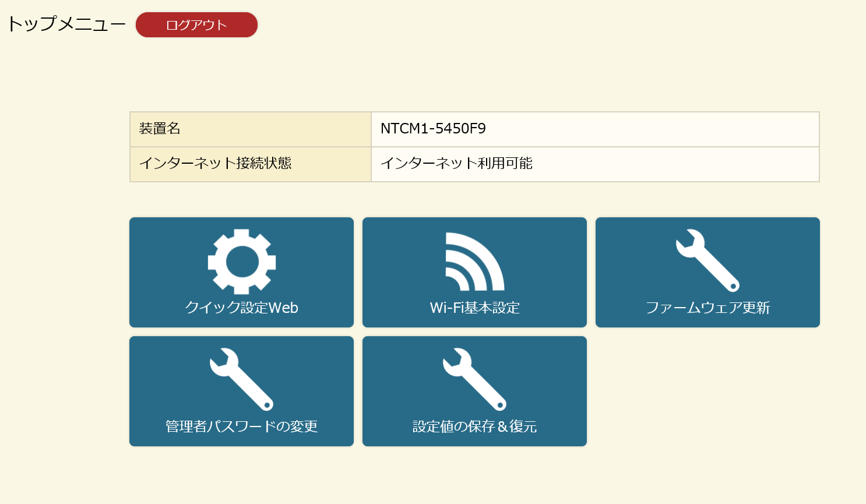Click the 装置名 table header cell
This screenshot has width=866, height=504.
[251, 129]
